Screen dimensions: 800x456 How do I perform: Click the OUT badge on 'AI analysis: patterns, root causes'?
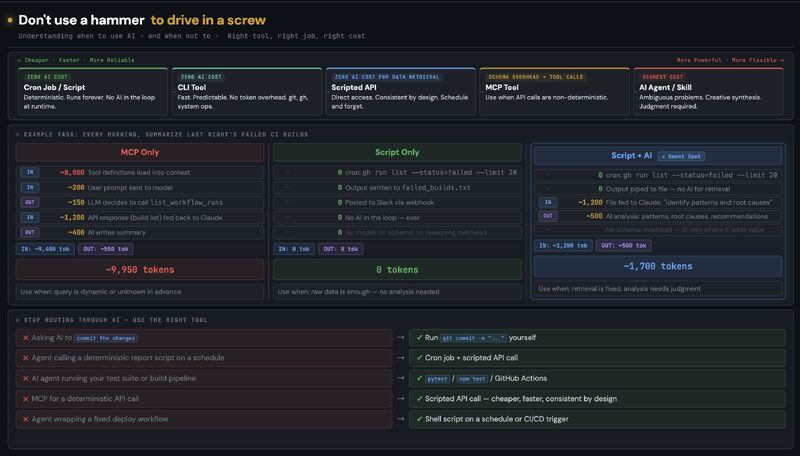[548, 216]
